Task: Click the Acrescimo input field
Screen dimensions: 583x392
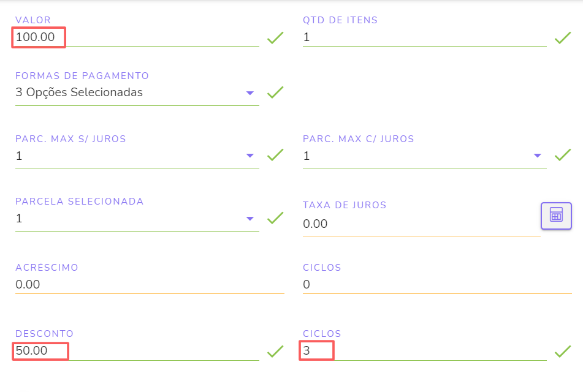Action: point(149,285)
